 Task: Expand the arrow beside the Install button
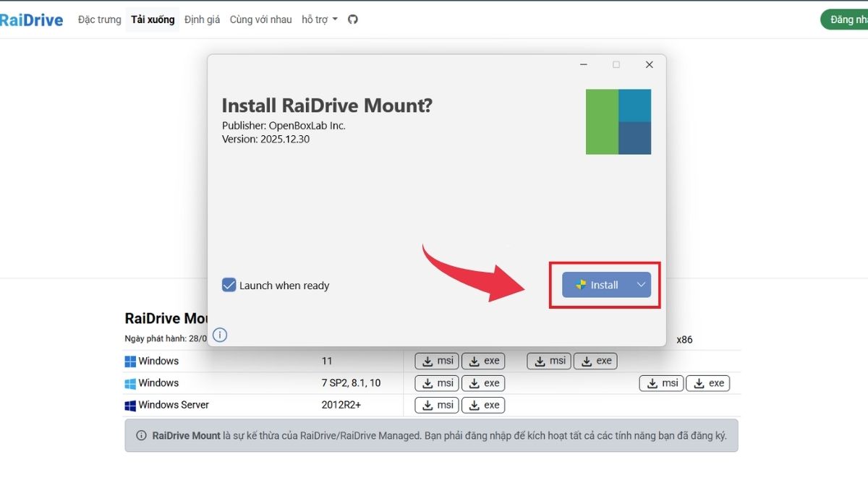tap(641, 285)
